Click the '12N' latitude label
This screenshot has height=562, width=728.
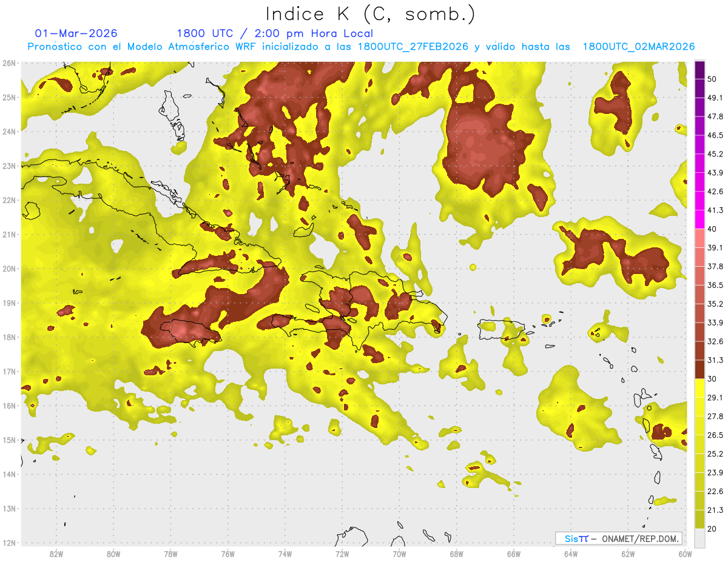[9, 543]
